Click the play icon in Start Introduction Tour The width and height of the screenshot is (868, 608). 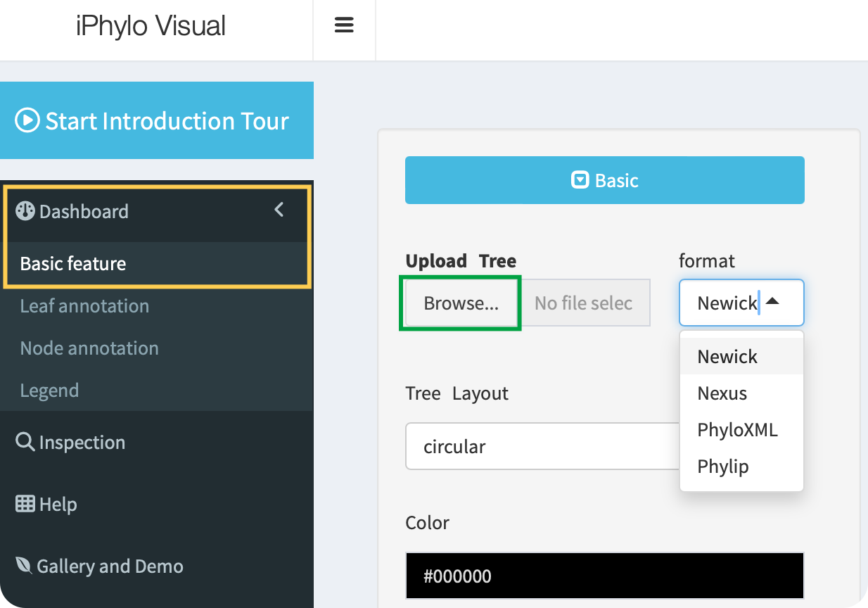click(27, 120)
